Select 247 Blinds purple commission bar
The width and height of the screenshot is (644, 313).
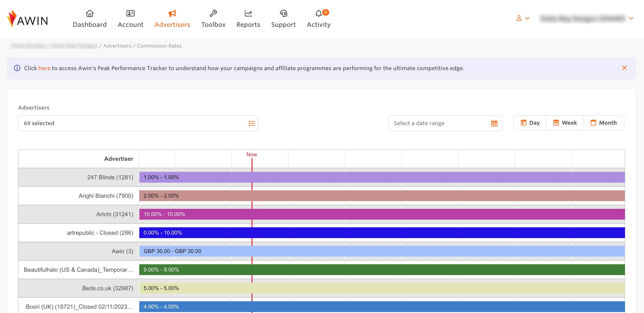382,177
